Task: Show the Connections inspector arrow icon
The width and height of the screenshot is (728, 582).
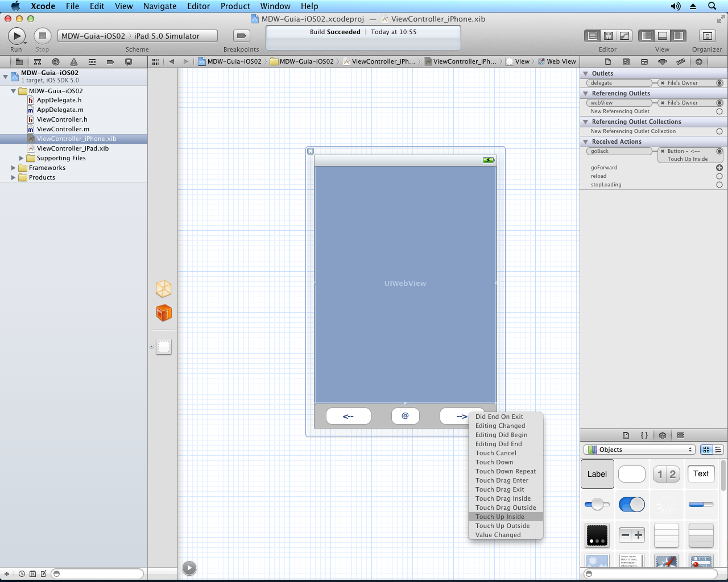Action: tap(699, 61)
